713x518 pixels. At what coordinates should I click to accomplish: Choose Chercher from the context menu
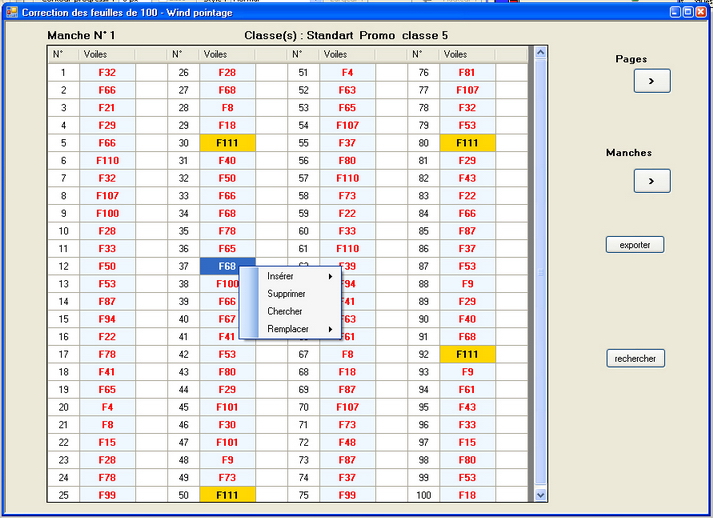284,311
